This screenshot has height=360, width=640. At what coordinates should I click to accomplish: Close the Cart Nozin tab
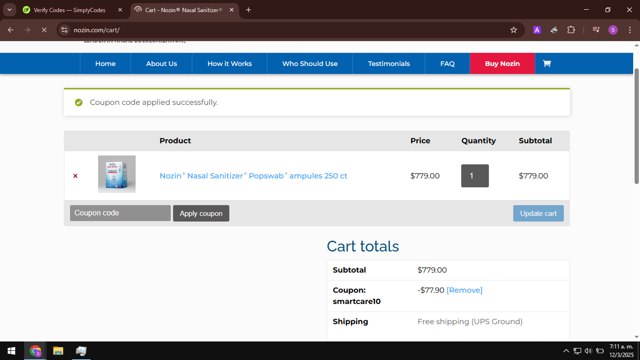point(231,10)
